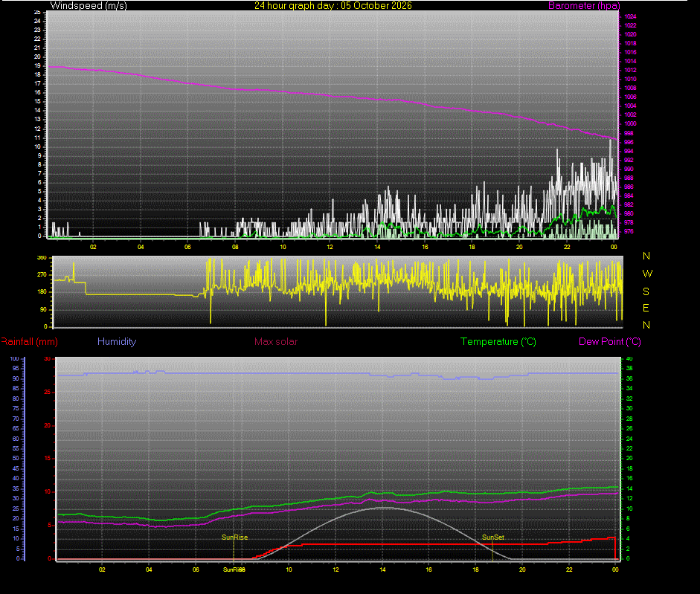
Task: Click the 'SunSet' marker label in lower graph
Action: [x=493, y=537]
